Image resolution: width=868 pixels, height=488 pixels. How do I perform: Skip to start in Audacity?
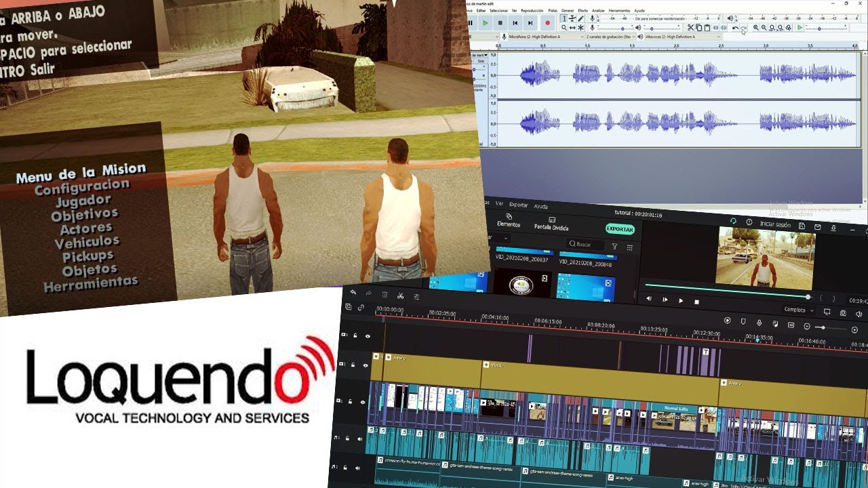point(515,23)
